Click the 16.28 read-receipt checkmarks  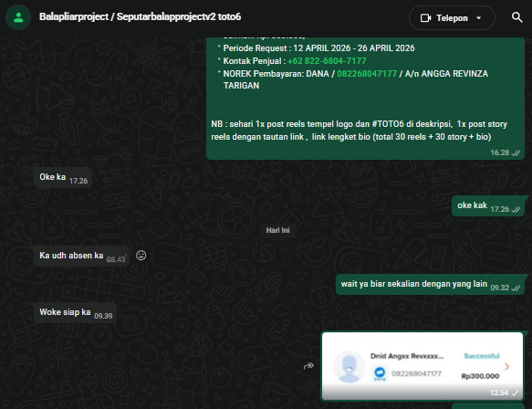coord(516,153)
